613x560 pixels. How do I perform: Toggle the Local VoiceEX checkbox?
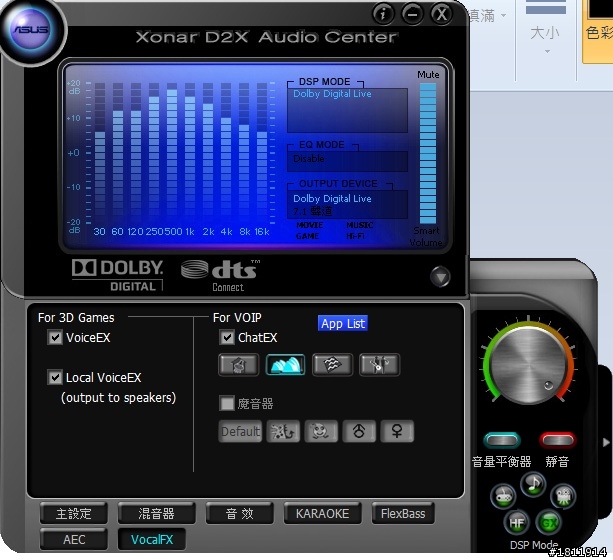(55, 377)
